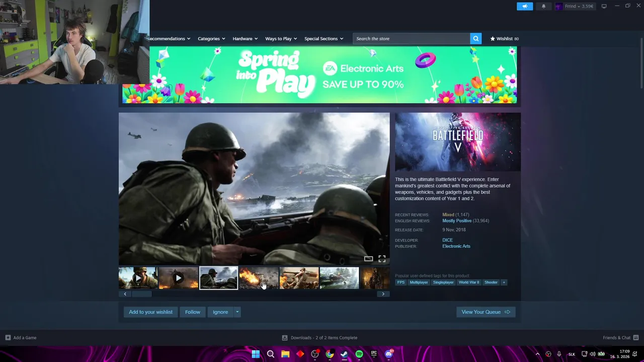Select the snowy landscape screenshot thumbnail
Viewport: 644px width, 362px height.
tap(339, 278)
